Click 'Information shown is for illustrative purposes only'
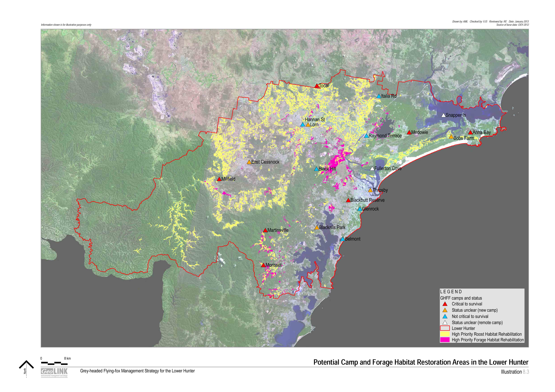Screen dimensions: 555x392 pyautogui.click(x=66, y=25)
